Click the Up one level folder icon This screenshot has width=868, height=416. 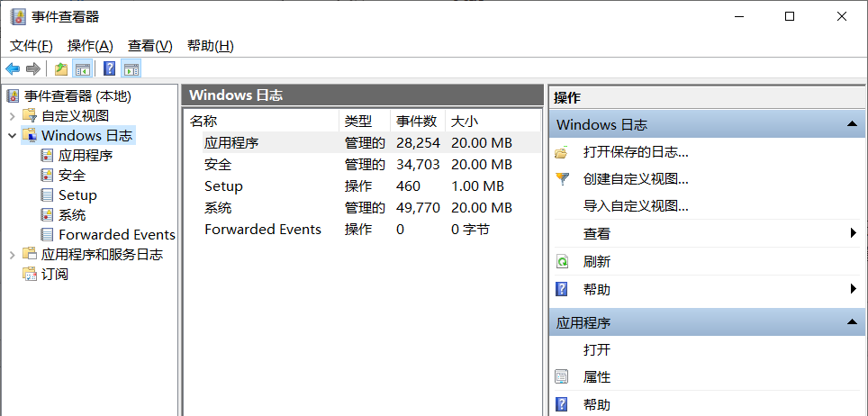61,69
